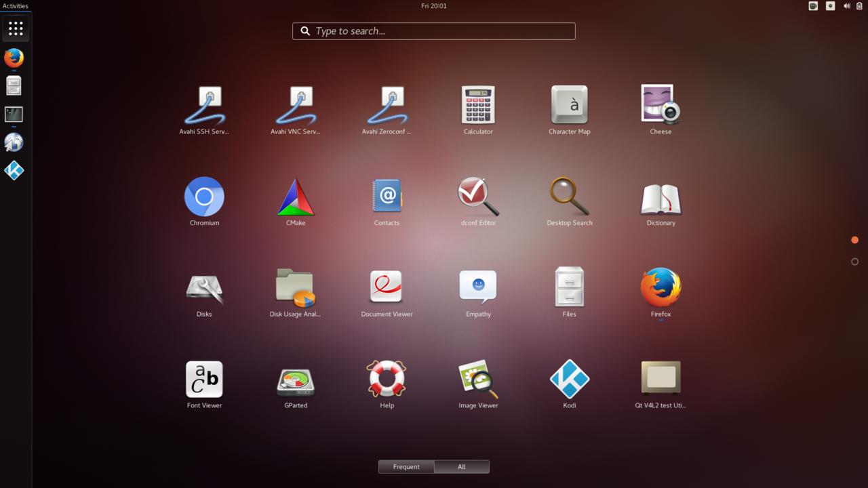Image resolution: width=868 pixels, height=488 pixels.
Task: Click the globe web browser dock icon
Action: tap(14, 142)
